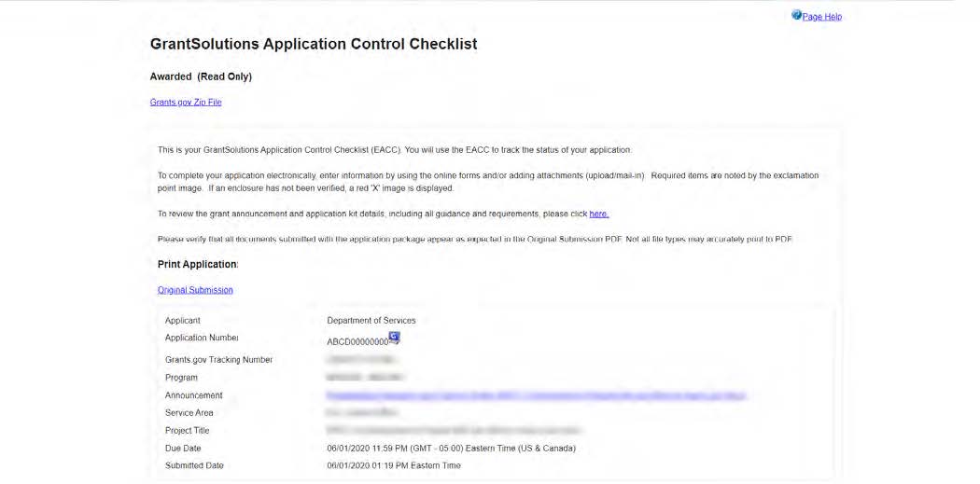Select the 'Department of Services' applicant value
This screenshot has height=484, width=980.
click(x=371, y=321)
